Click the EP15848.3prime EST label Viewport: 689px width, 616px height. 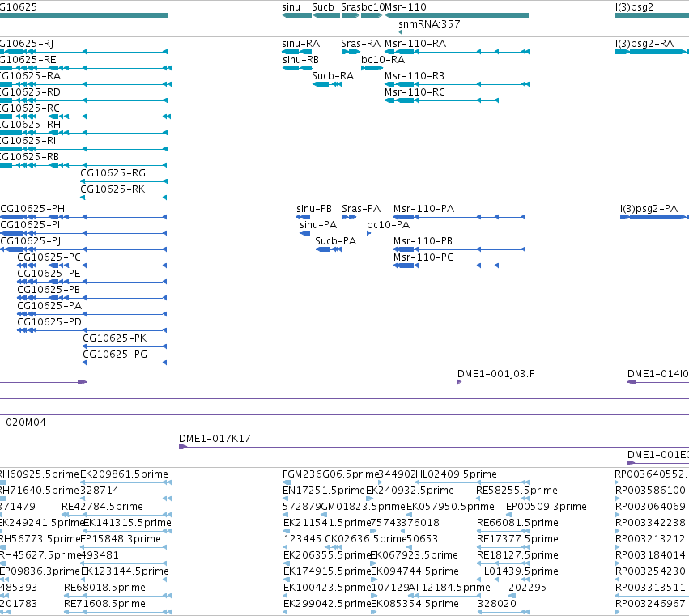(121, 539)
